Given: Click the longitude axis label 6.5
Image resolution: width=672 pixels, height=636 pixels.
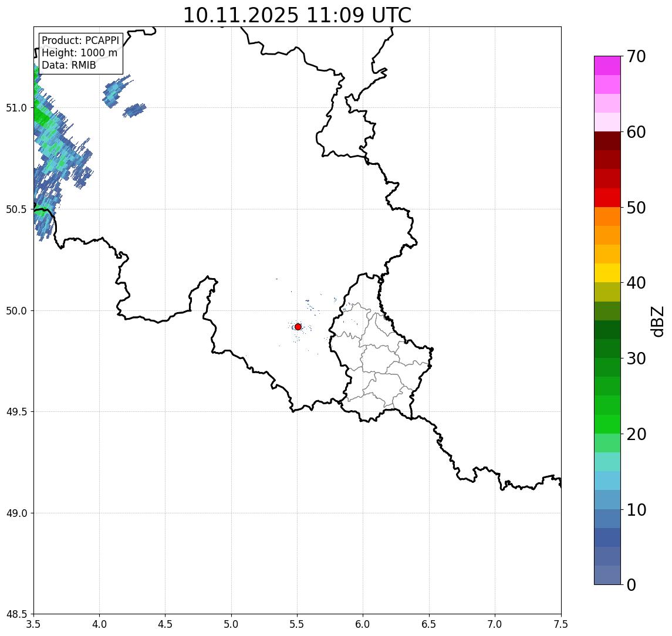Looking at the screenshot, I should (x=429, y=624).
